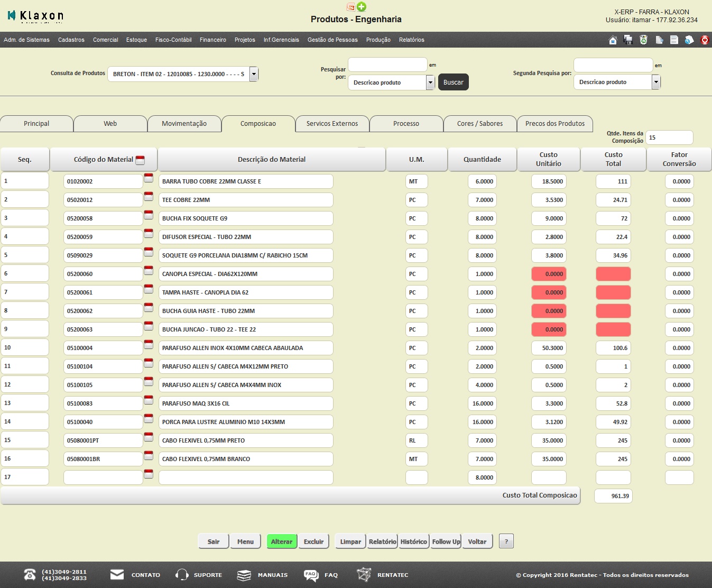Click the Voltar button

pyautogui.click(x=477, y=541)
